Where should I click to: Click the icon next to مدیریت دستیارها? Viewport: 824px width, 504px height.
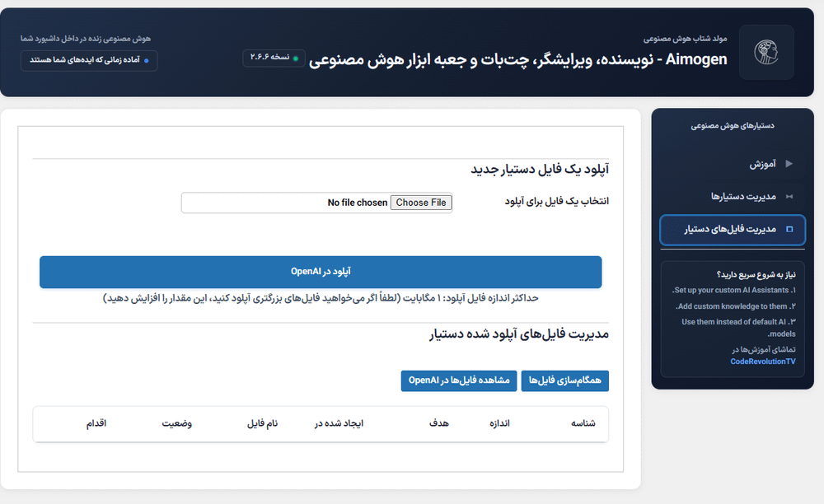tap(789, 196)
